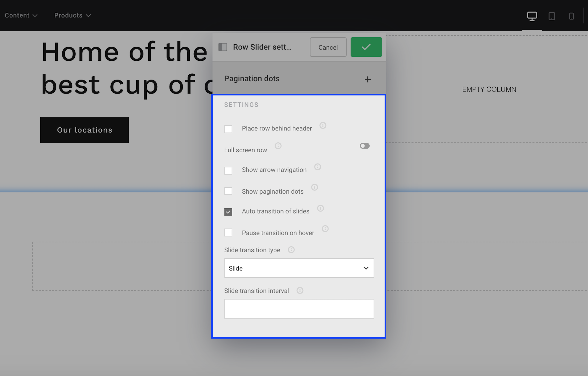Open the Slide transition type dropdown

(x=299, y=268)
